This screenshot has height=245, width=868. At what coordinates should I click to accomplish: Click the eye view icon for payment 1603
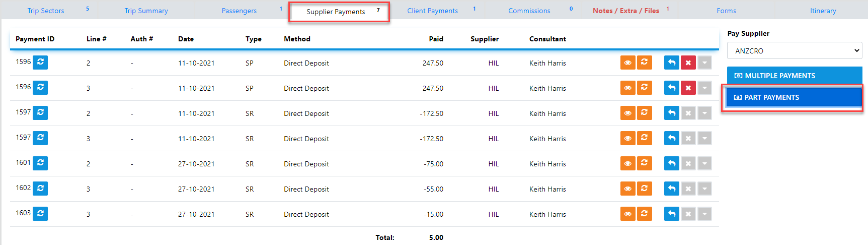coord(627,214)
